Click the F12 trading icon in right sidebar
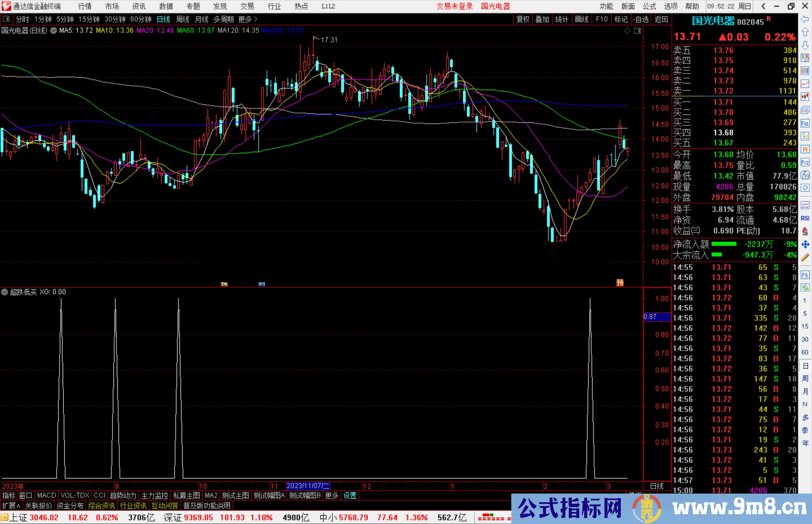The image size is (812, 524). point(805,163)
